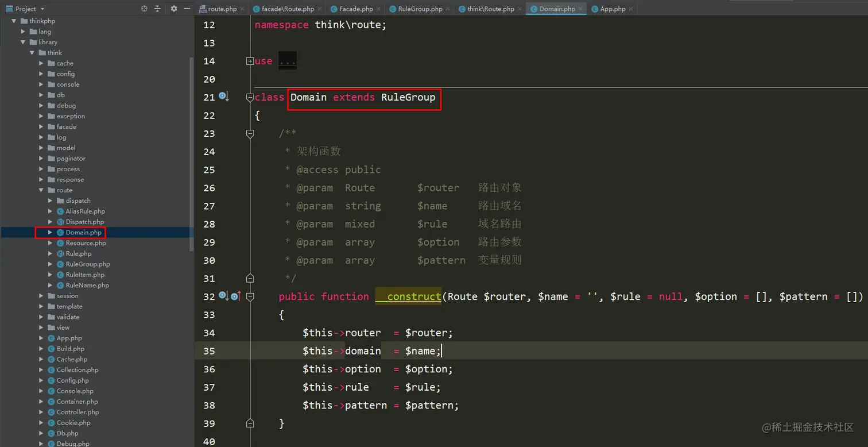
Task: Switch to the RuleGroup.php tab
Action: coord(420,9)
